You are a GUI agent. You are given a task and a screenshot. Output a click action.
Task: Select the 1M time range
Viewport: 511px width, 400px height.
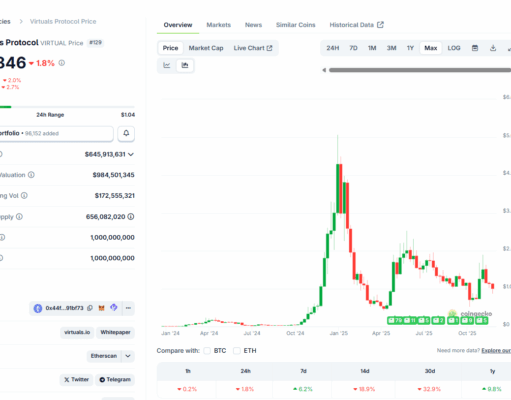point(372,48)
